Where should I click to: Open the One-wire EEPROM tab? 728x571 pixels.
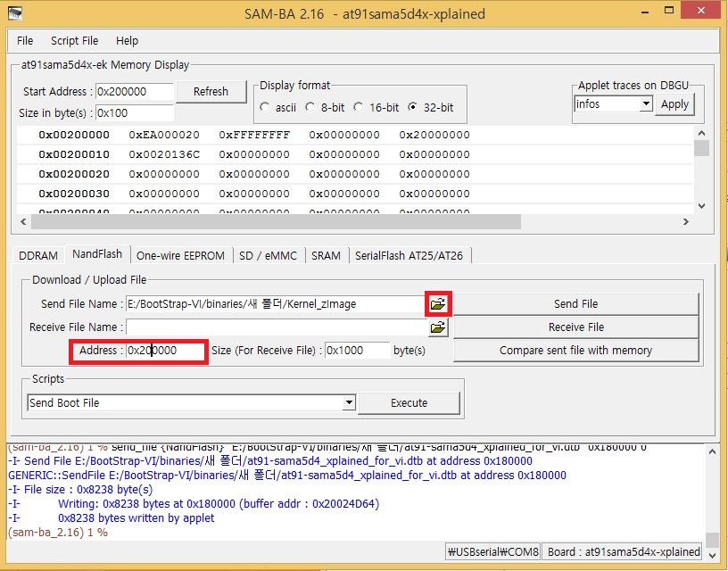click(180, 255)
